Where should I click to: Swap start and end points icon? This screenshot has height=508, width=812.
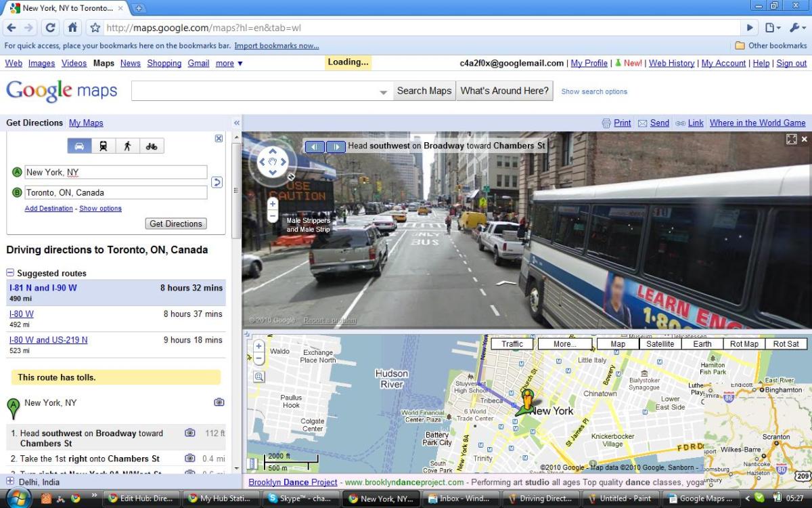(x=217, y=182)
